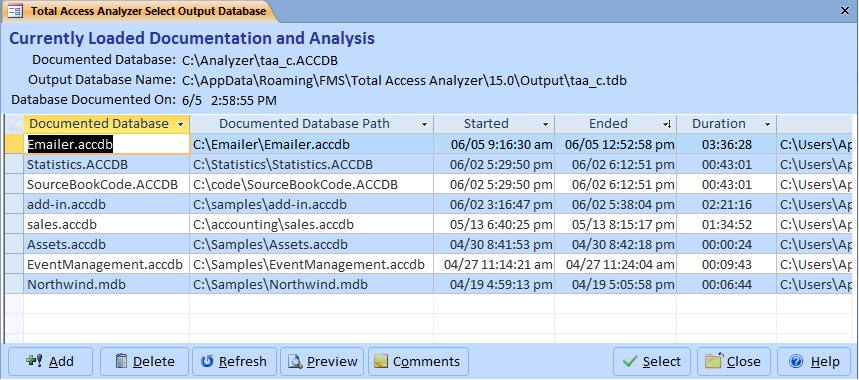Open Preview for selected database
The image size is (859, 380).
(322, 361)
